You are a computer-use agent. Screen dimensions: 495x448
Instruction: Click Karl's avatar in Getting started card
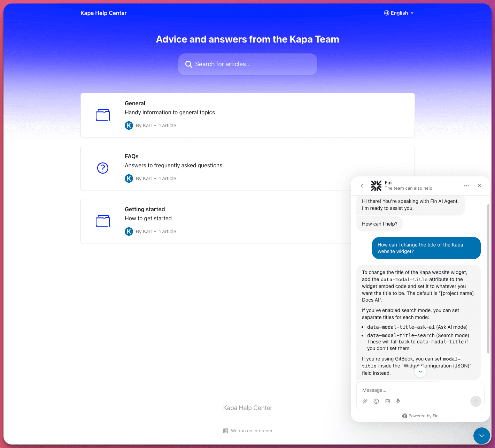(129, 231)
